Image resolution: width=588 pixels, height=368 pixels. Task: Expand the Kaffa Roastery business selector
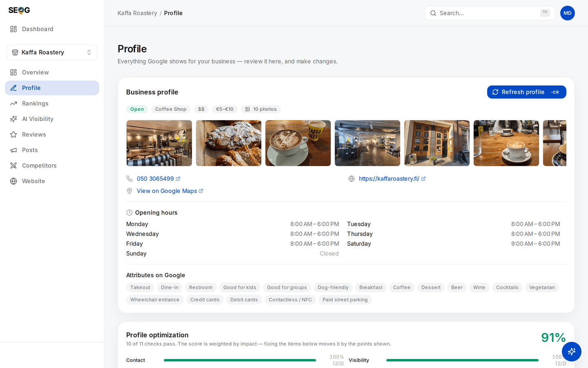click(52, 52)
